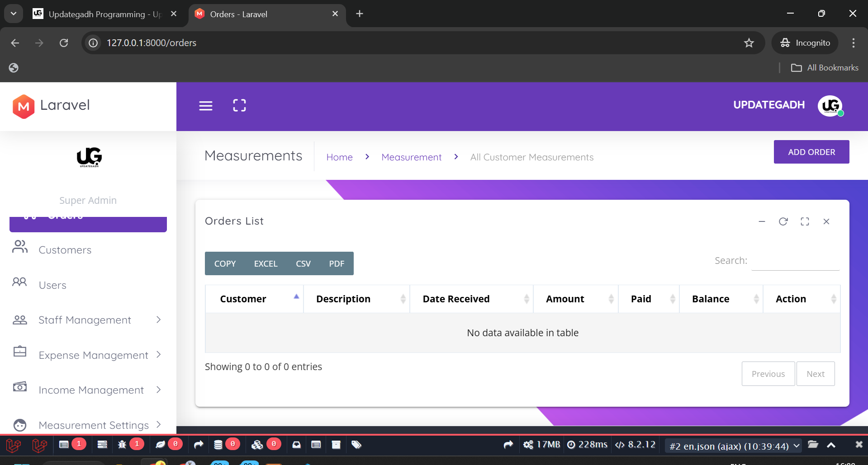Open Debugbar tags icon
The height and width of the screenshot is (465, 868).
[x=356, y=445]
